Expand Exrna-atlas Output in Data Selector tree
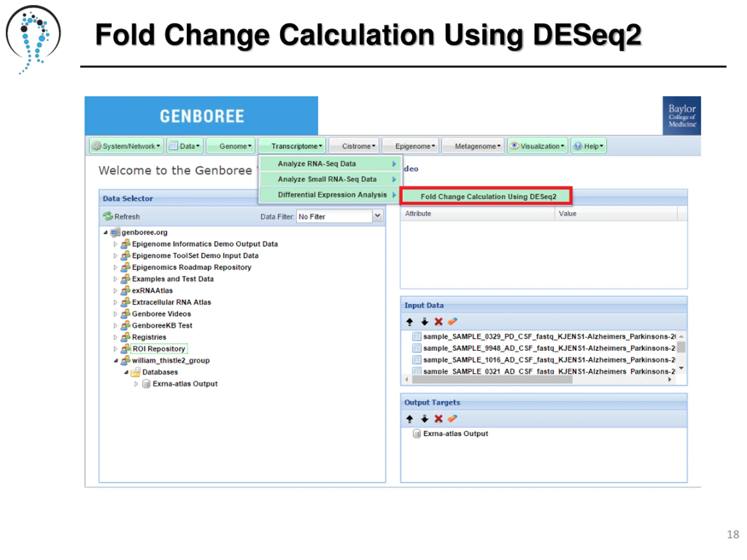This screenshot has width=747, height=560. [x=136, y=384]
